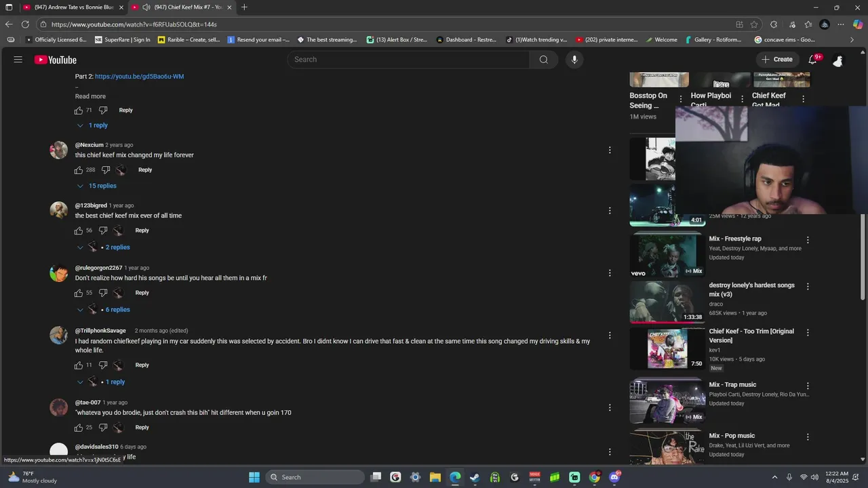Like the @TrillphonkSavage comment
Screen dimensions: 868x488
(79, 365)
